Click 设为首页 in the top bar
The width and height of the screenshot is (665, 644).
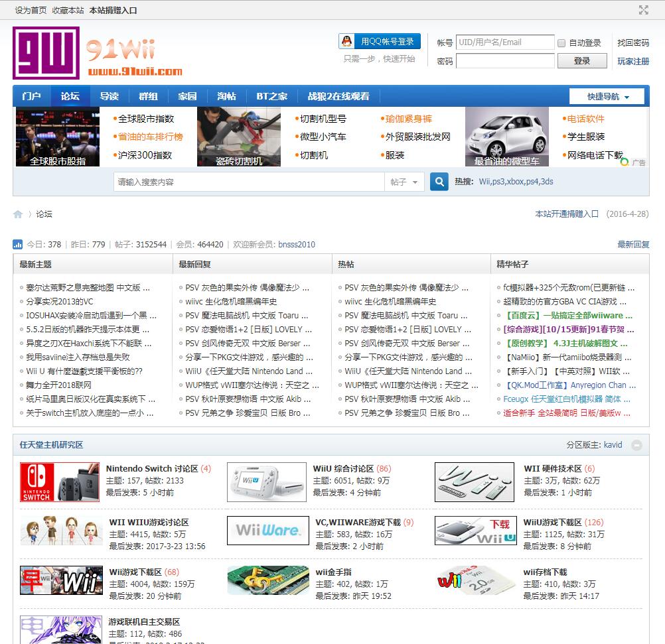point(31,10)
